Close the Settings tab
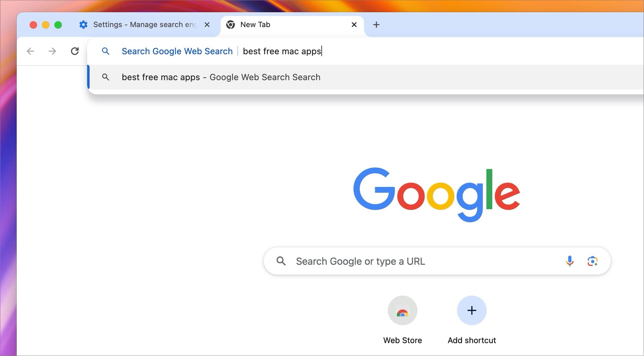The width and height of the screenshot is (644, 356). 208,24
